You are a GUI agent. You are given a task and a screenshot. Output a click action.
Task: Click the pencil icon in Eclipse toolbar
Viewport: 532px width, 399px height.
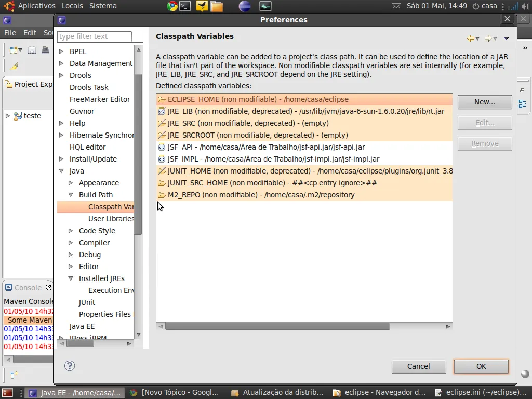14,65
